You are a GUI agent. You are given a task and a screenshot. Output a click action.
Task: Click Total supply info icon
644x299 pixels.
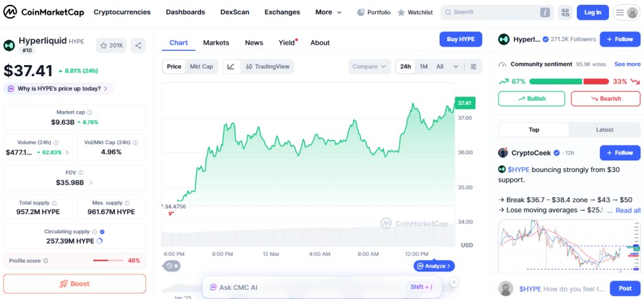[54, 203]
